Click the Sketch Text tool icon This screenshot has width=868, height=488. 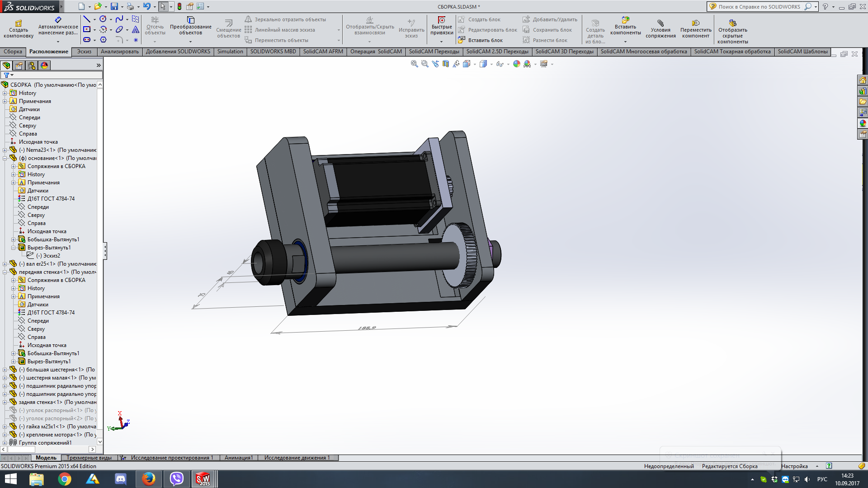135,30
